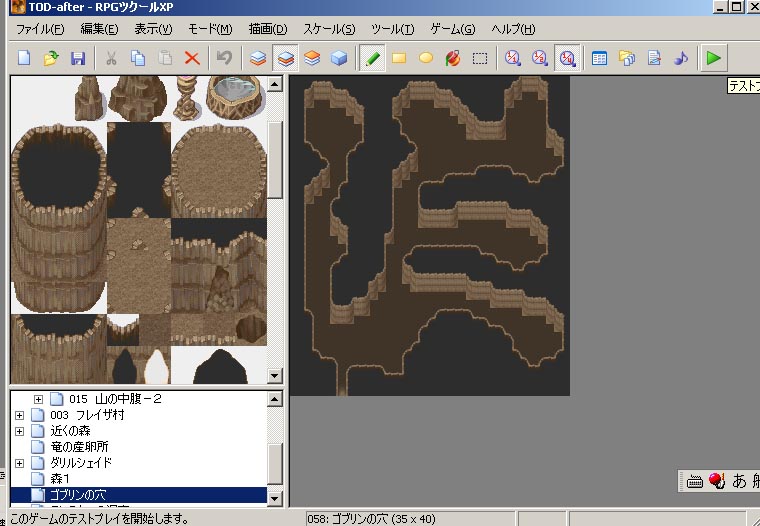Open the ツール(T) menu
The height and width of the screenshot is (526, 760).
pyautogui.click(x=393, y=29)
